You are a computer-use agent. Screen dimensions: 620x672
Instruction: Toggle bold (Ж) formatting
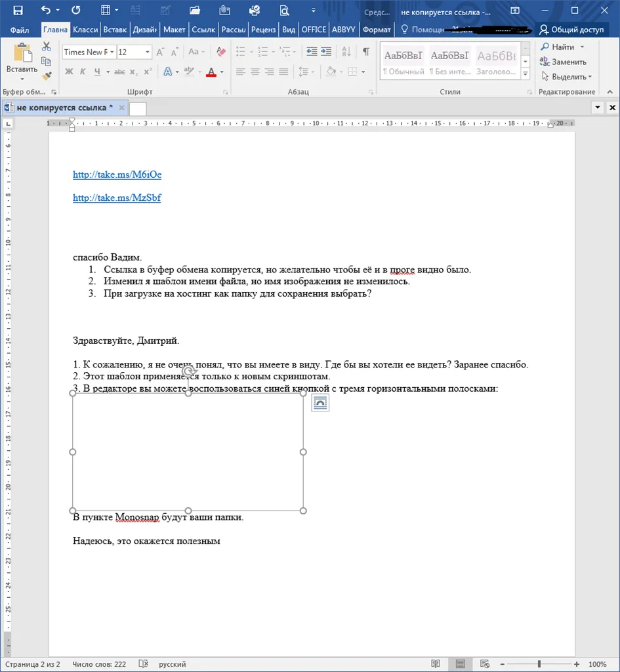[69, 72]
